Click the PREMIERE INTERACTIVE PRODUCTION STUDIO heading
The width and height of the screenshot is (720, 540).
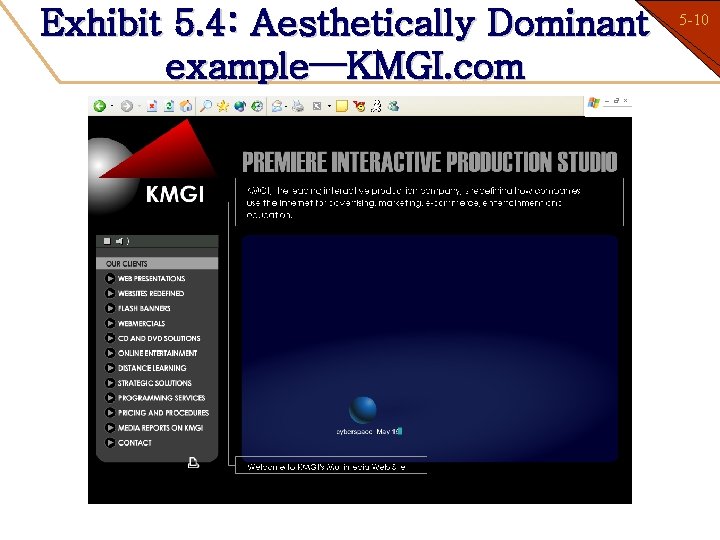(x=430, y=162)
